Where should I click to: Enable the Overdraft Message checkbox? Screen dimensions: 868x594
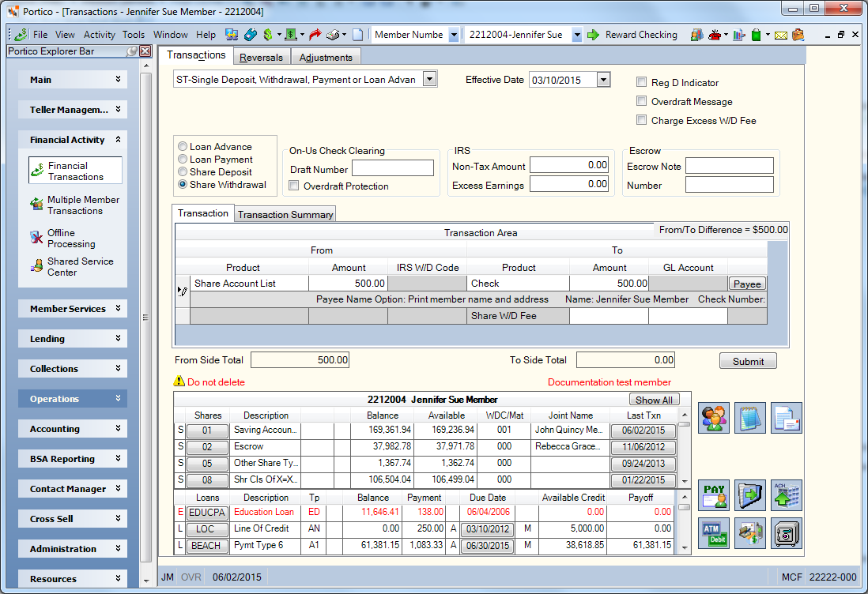(x=642, y=101)
